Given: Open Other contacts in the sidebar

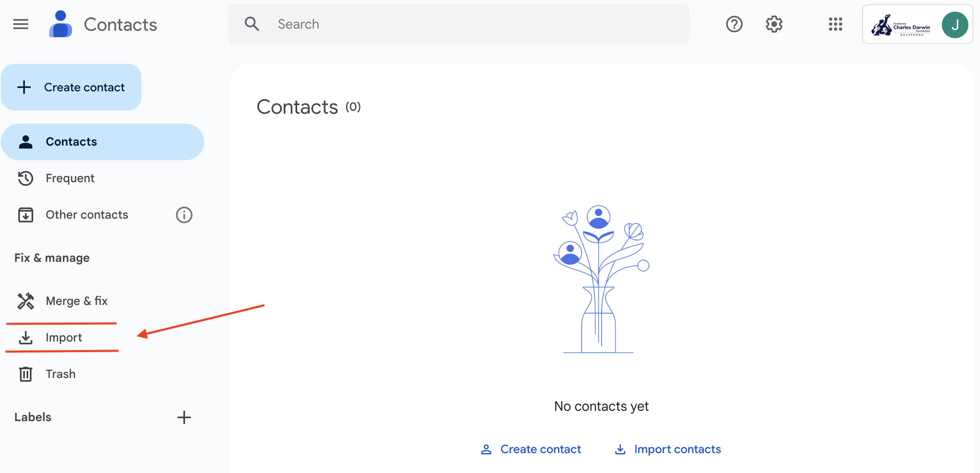Looking at the screenshot, I should pyautogui.click(x=87, y=215).
